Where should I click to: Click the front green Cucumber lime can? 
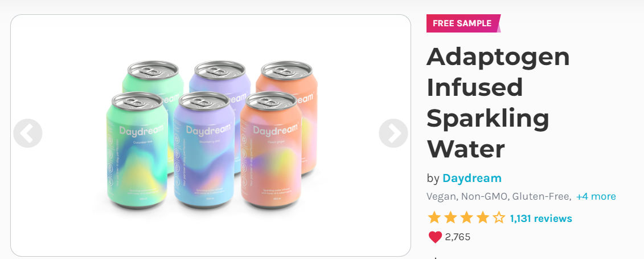click(137, 150)
